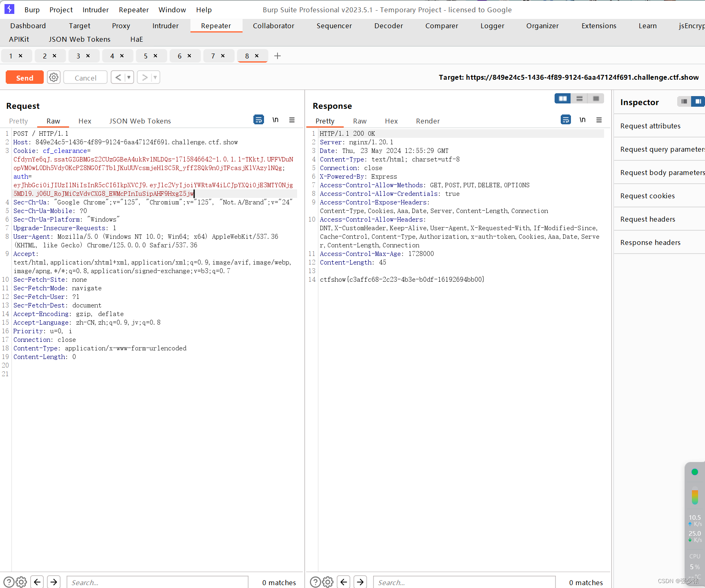Open help icon below Response panel
The width and height of the screenshot is (705, 588).
[316, 582]
